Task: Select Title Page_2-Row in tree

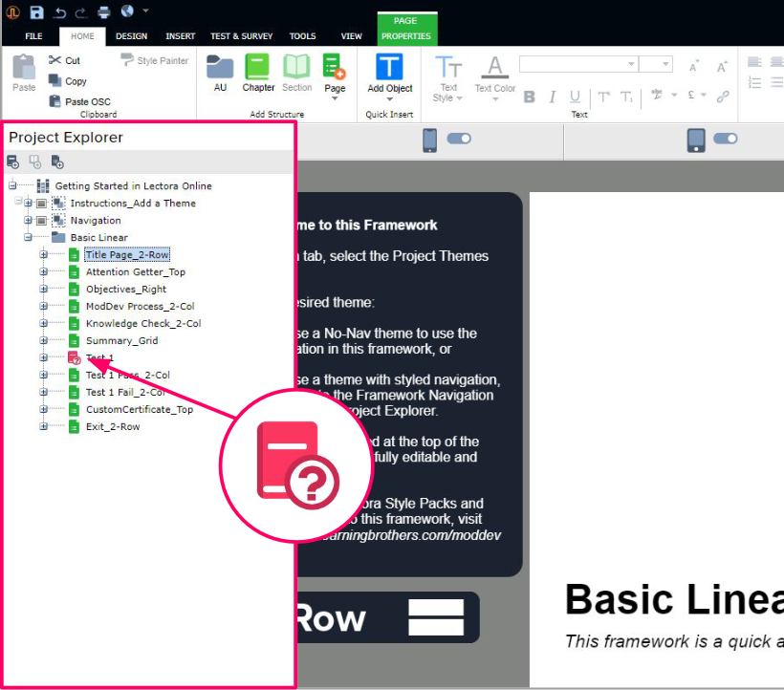Action: click(x=127, y=255)
